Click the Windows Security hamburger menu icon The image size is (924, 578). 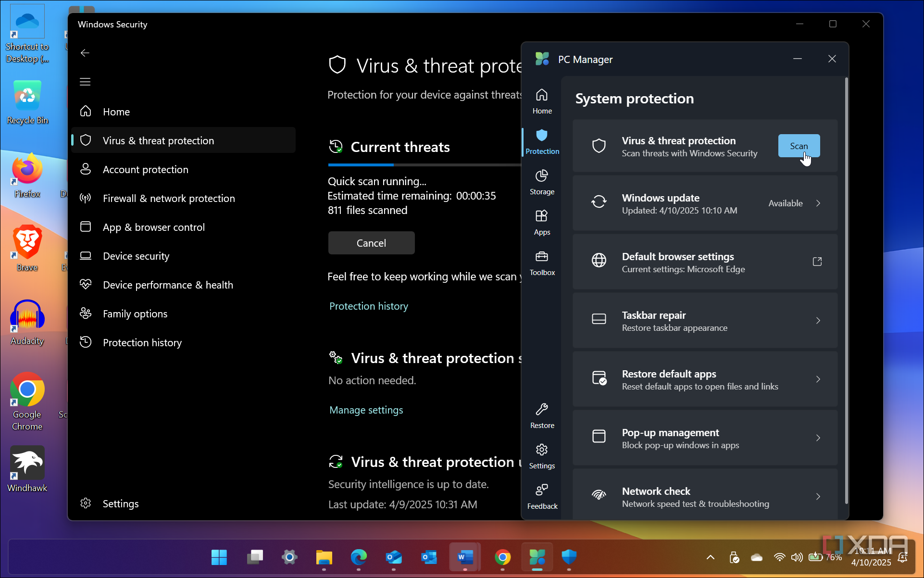coord(85,82)
